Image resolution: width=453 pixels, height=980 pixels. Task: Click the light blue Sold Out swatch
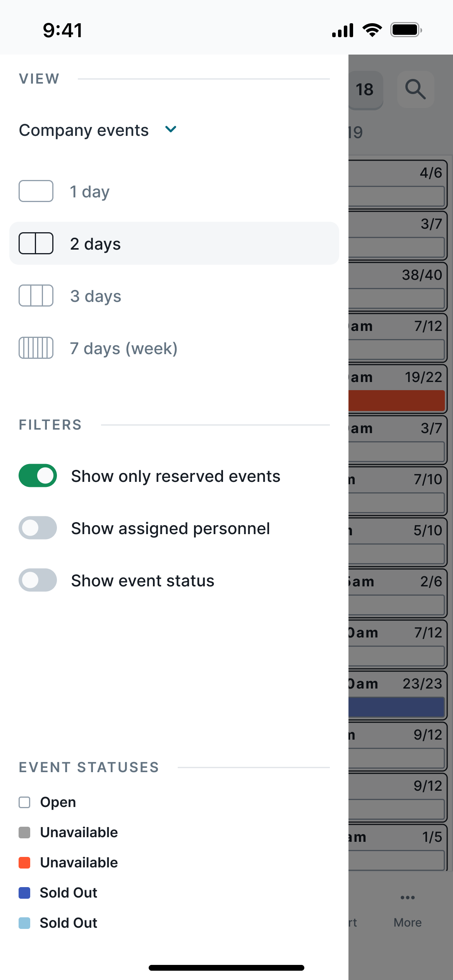tap(24, 923)
